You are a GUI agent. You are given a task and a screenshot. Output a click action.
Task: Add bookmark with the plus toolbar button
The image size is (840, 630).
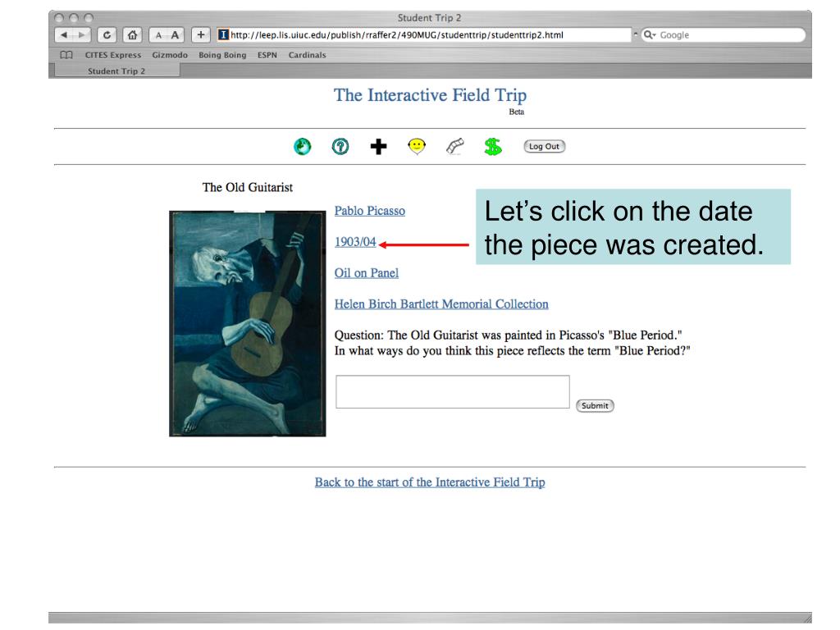point(200,34)
